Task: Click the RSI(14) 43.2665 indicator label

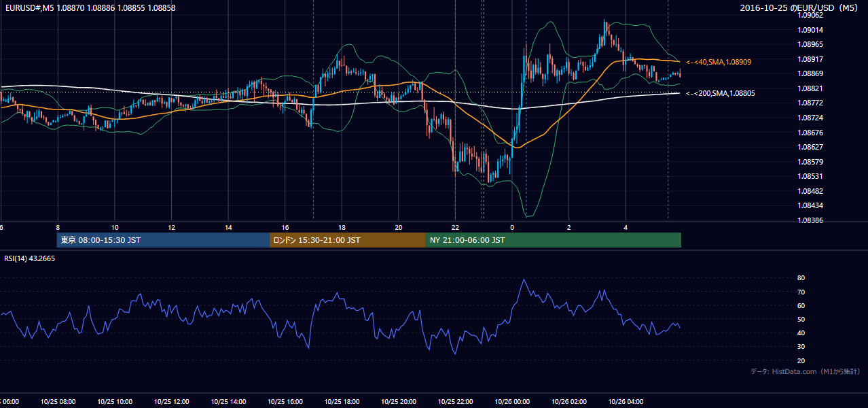Action: 30,258
